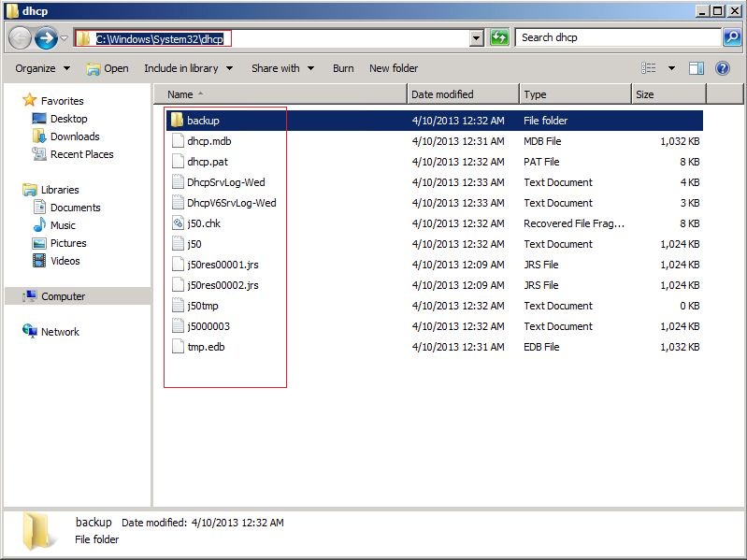Click the green Refresh button beside address bar
Image resolution: width=747 pixels, height=560 pixels.
499,37
